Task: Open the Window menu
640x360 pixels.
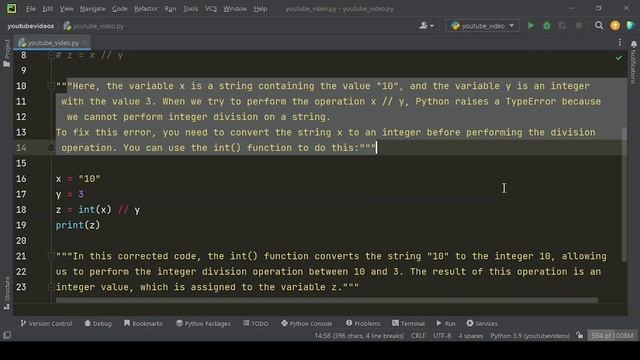Action: [235, 9]
